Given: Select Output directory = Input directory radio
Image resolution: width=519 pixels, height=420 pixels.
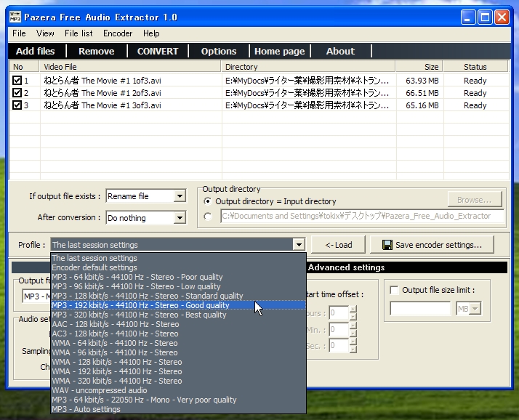Looking at the screenshot, I should (208, 201).
